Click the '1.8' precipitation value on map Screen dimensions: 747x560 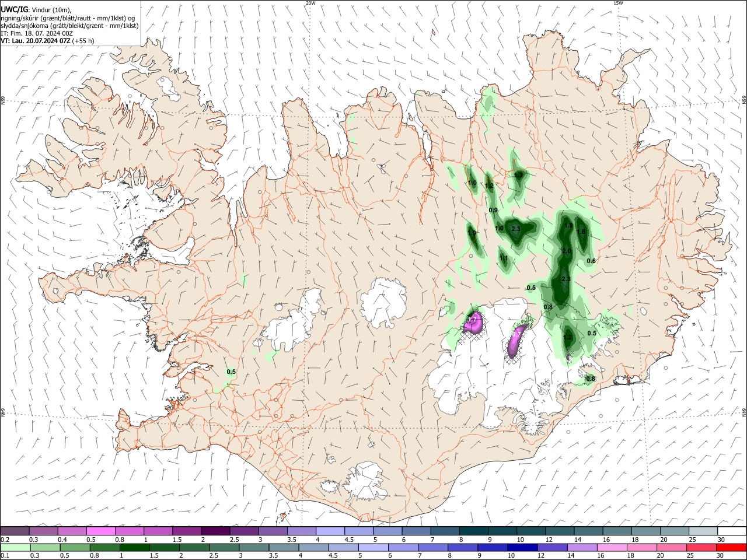[x=581, y=232]
